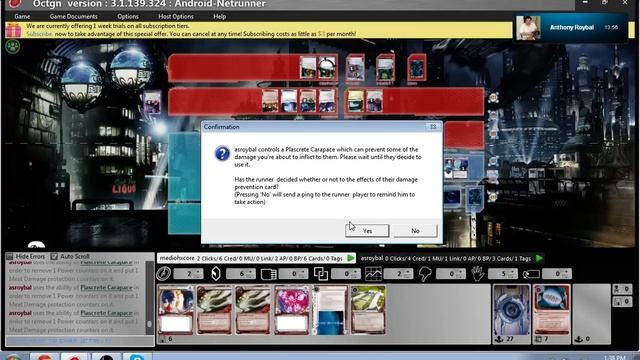Click the identity card left of the red servers
This screenshot has height=360, width=640.
[151, 102]
